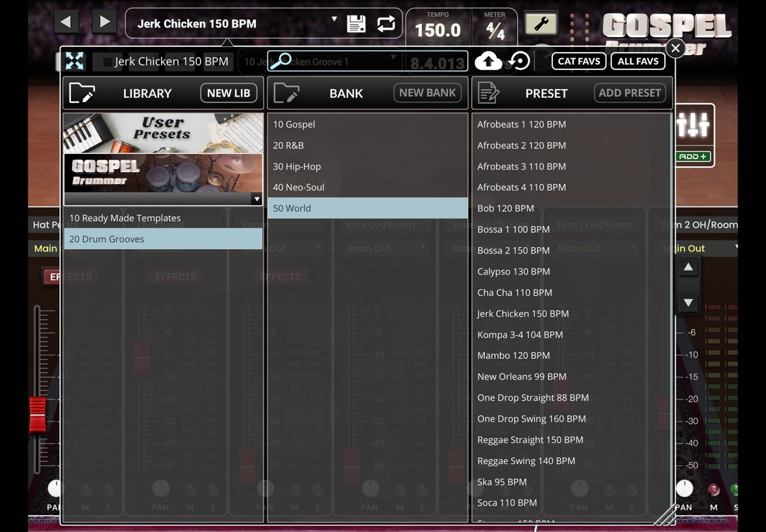The image size is (766, 532).
Task: Load Bossa 2 150 BPM preset
Action: [x=571, y=250]
